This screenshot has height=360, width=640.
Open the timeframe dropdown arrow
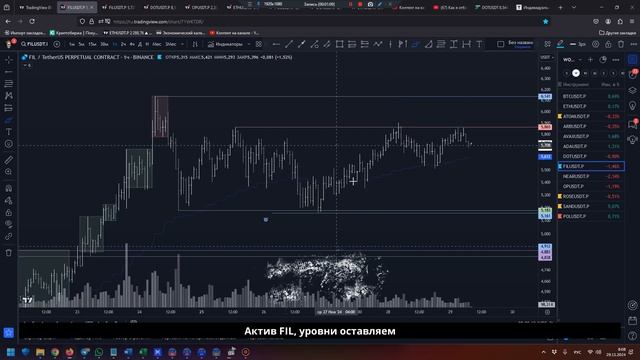[182, 44]
